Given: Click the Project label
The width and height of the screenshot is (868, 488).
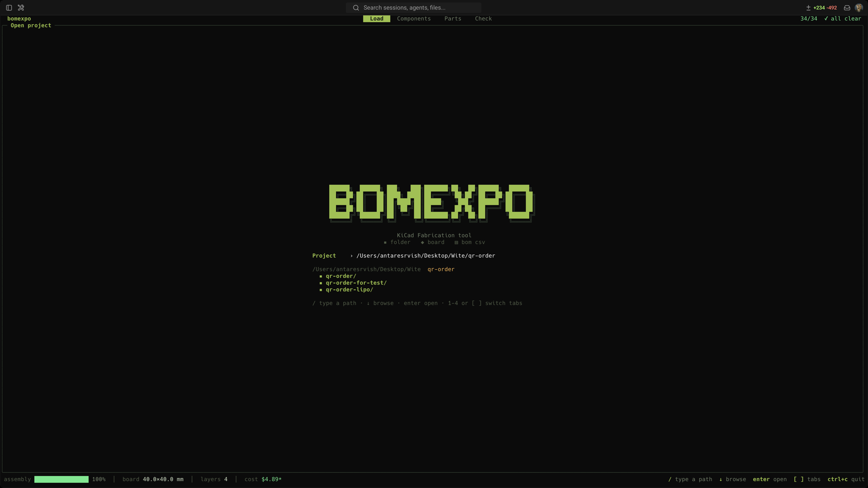Looking at the screenshot, I should coord(324,256).
